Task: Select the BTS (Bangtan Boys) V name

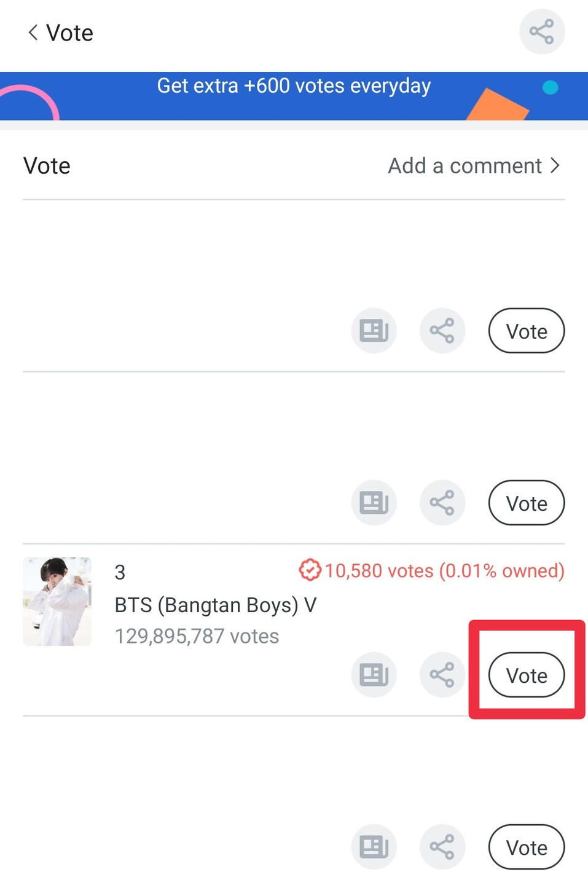Action: point(215,605)
